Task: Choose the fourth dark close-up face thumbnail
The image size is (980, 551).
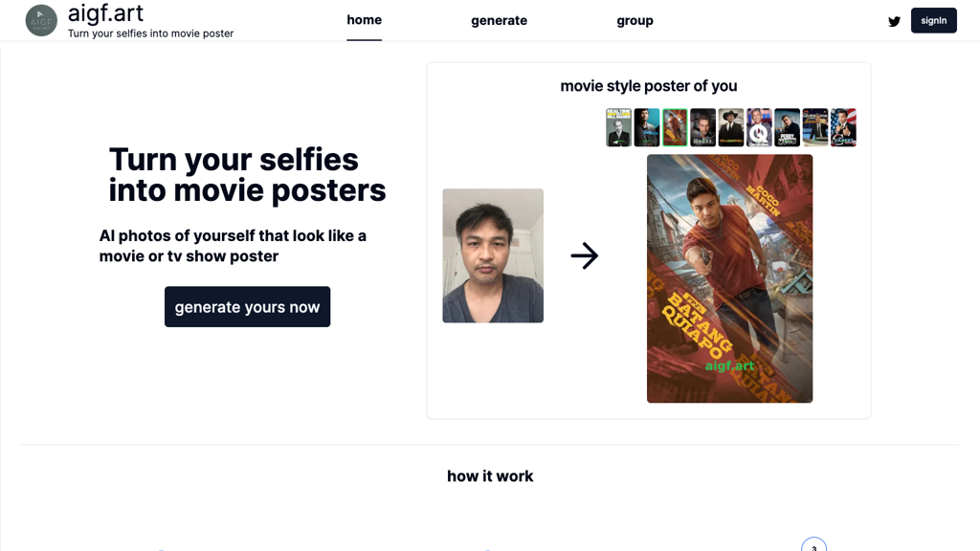Action: click(702, 127)
